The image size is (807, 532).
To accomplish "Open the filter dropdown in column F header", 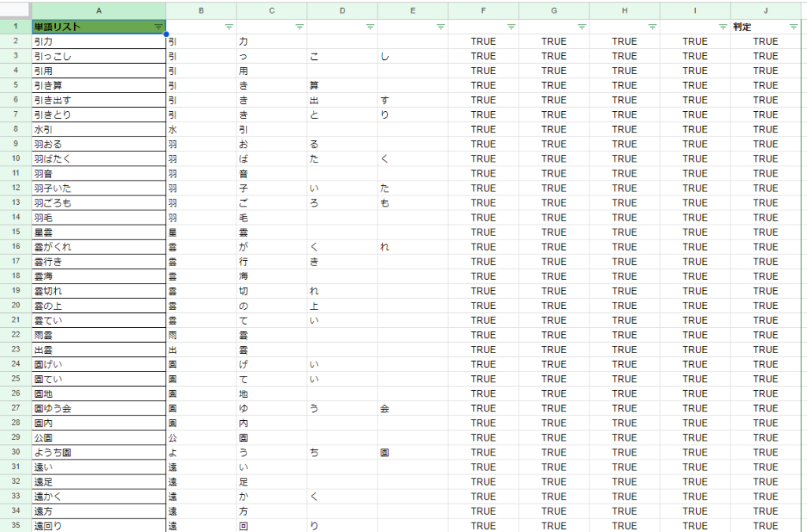I will [x=511, y=27].
